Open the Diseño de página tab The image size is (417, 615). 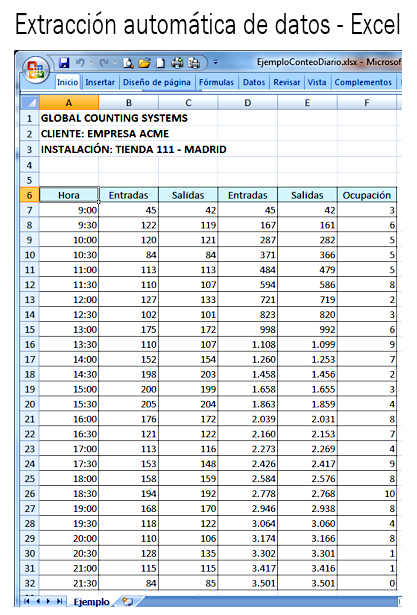point(157,82)
